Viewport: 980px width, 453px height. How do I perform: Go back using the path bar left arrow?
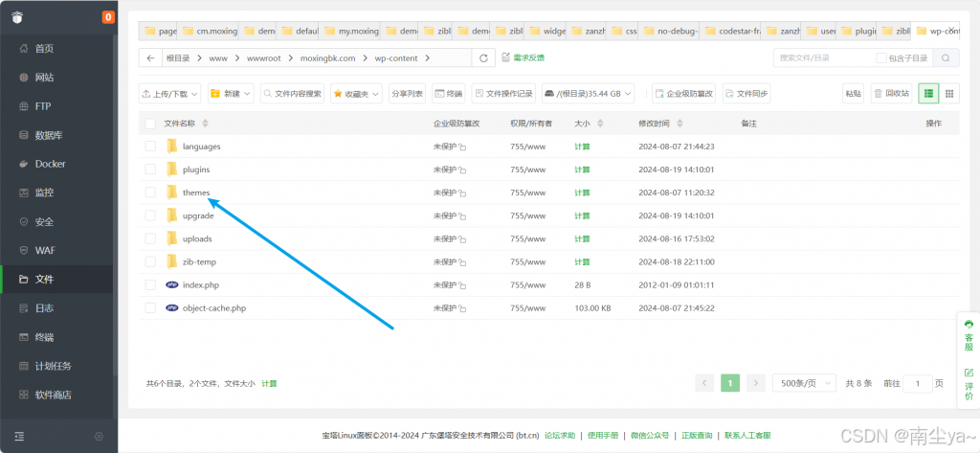coord(151,58)
